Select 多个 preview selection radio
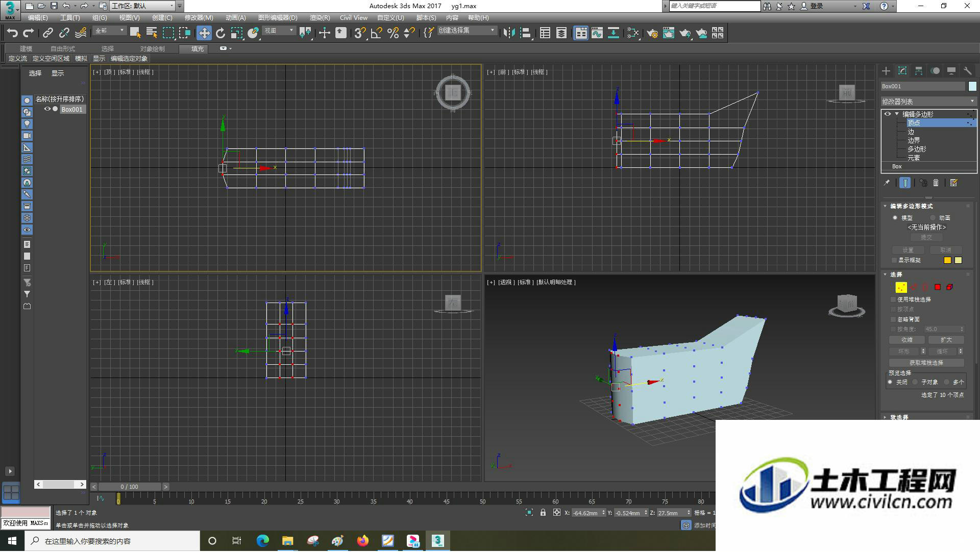This screenshot has width=980, height=552. pos(947,382)
